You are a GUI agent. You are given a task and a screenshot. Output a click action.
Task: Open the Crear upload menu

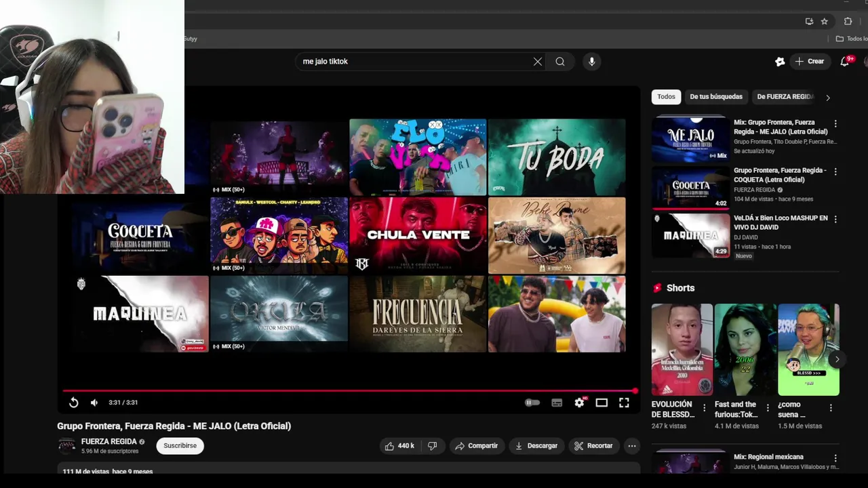tap(810, 62)
